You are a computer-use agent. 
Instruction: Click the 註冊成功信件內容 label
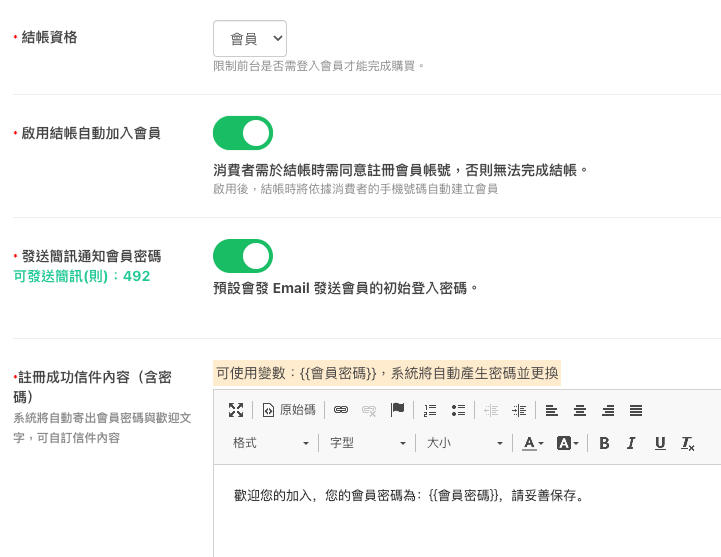pos(92,386)
